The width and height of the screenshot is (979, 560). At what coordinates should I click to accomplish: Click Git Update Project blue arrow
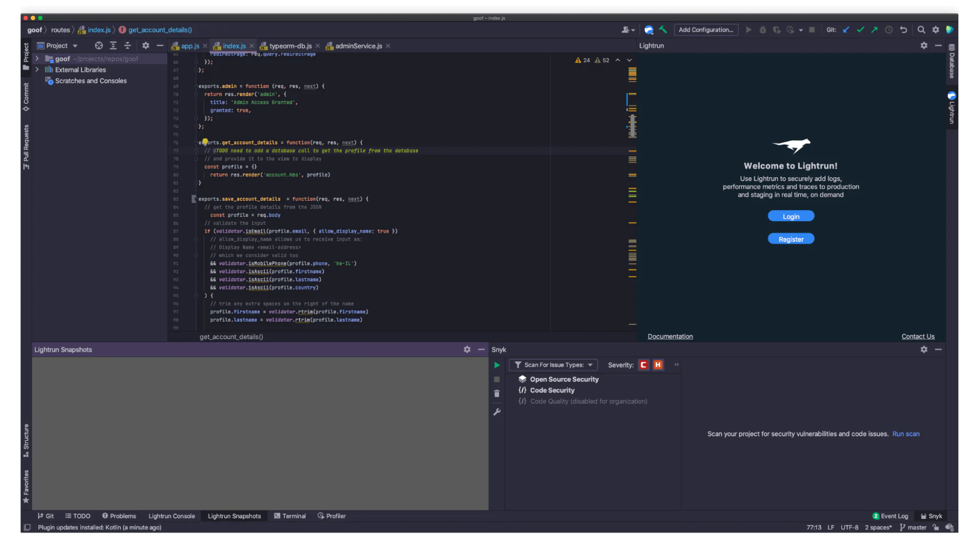coord(846,30)
